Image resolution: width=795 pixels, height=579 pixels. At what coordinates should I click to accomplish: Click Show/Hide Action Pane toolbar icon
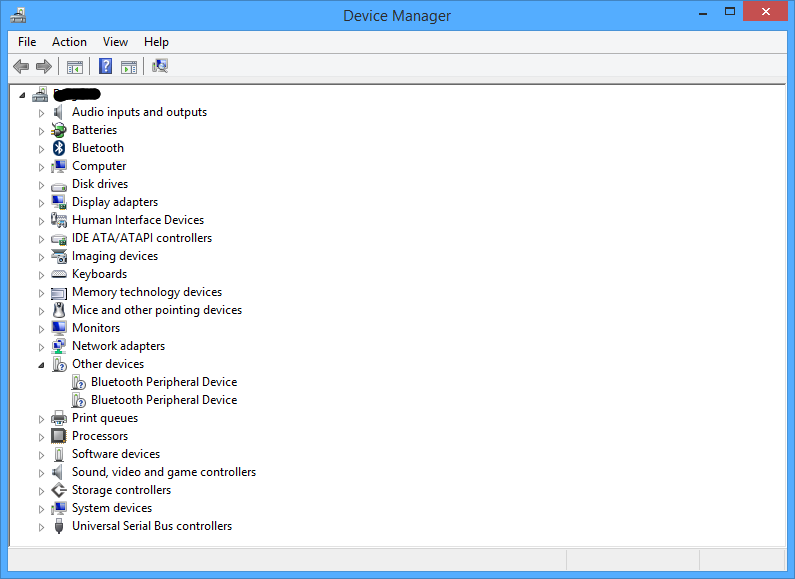pos(129,66)
